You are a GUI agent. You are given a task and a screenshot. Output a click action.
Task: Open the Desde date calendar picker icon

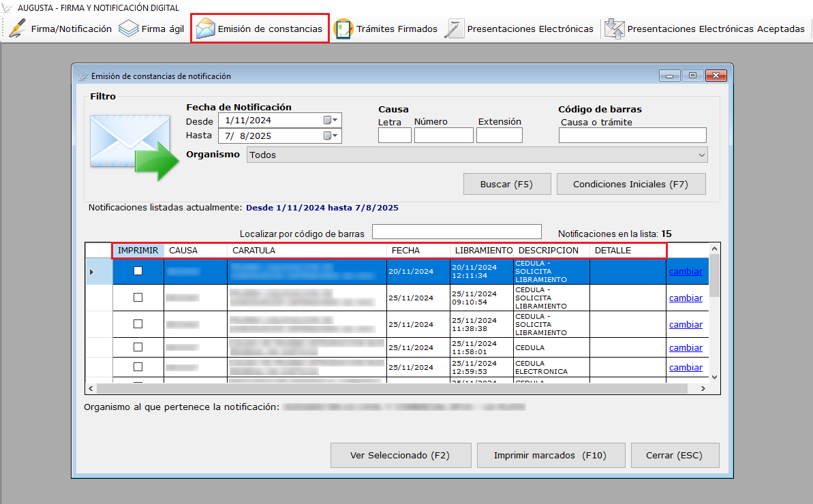point(331,121)
